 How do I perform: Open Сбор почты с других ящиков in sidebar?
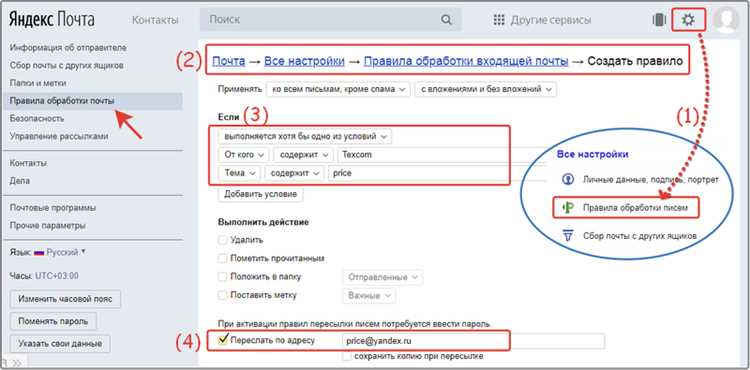(x=66, y=65)
